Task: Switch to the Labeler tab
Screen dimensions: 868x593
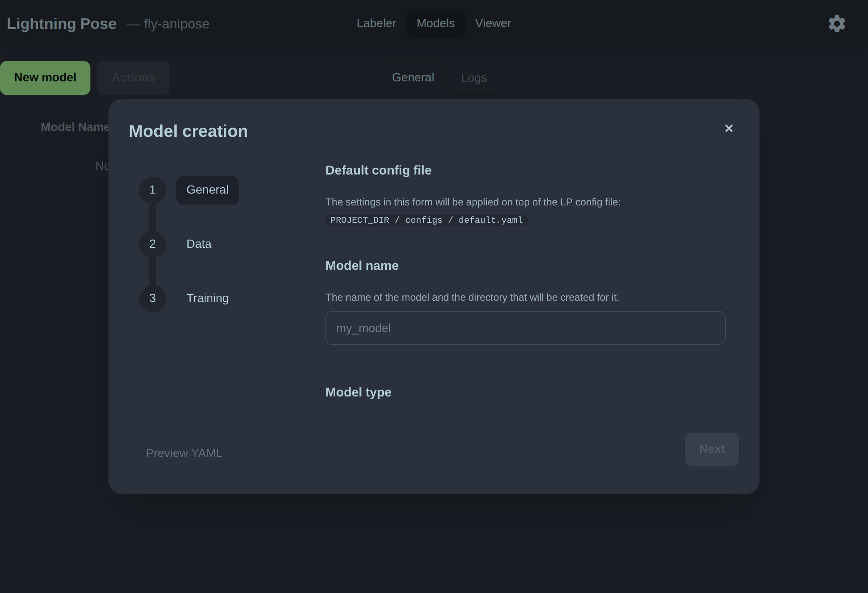Action: [376, 24]
